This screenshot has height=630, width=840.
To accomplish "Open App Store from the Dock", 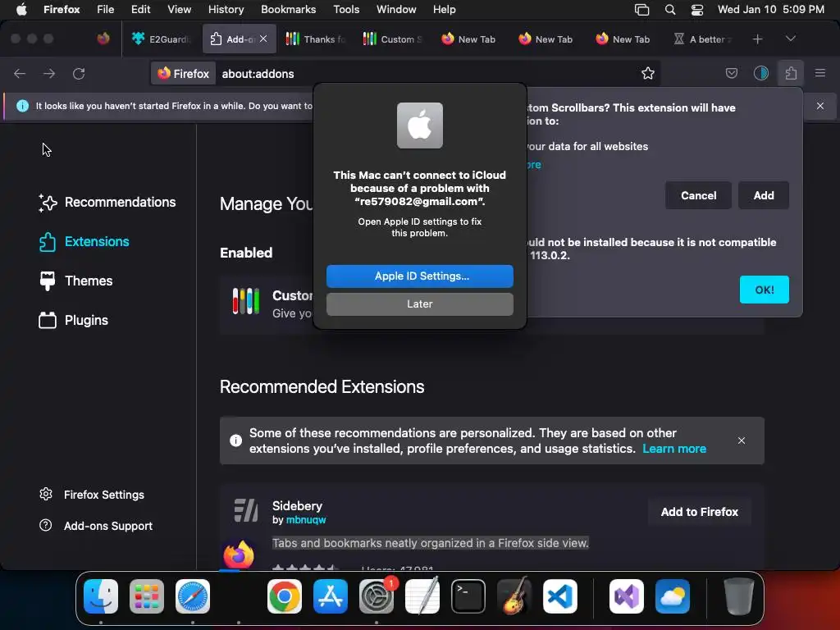I will click(x=331, y=596).
